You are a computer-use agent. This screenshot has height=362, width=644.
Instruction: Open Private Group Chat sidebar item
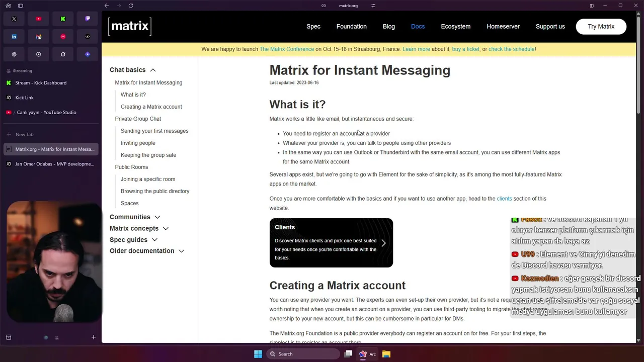click(138, 119)
